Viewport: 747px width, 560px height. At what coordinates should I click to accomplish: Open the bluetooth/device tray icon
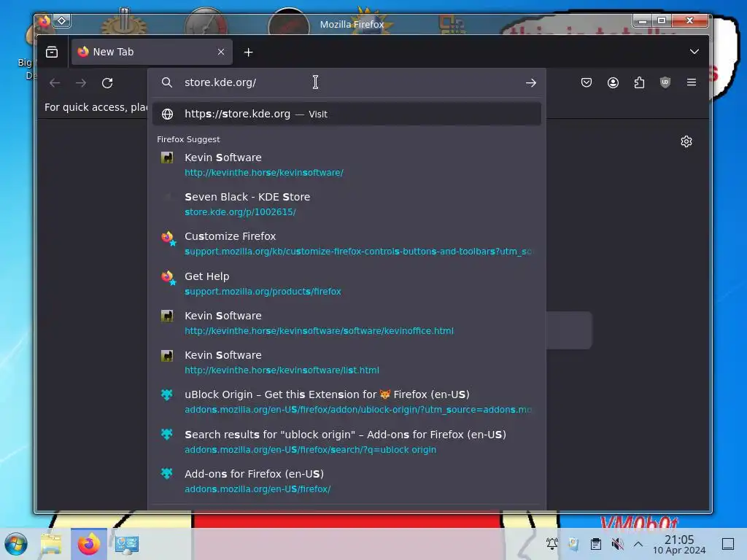[573, 543]
